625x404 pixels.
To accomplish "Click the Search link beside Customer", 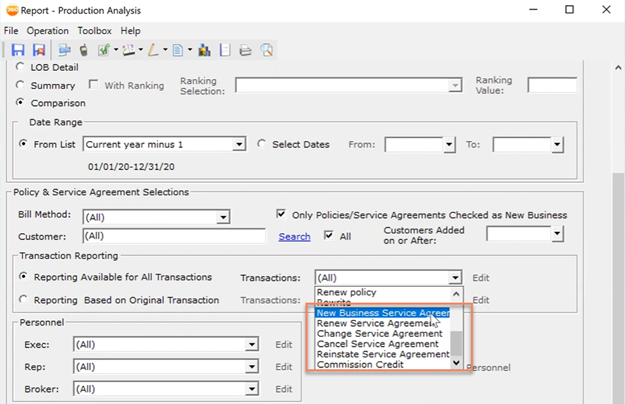I will click(x=294, y=237).
